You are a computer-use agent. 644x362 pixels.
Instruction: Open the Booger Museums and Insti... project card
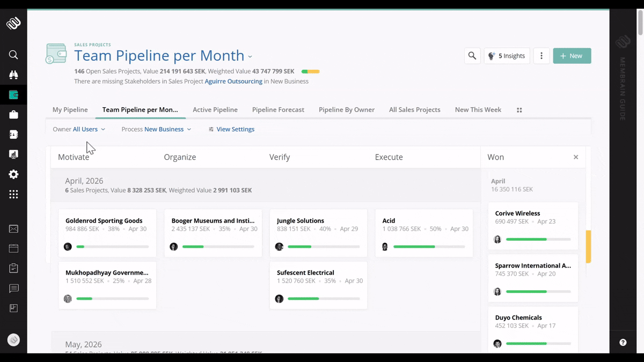213,233
